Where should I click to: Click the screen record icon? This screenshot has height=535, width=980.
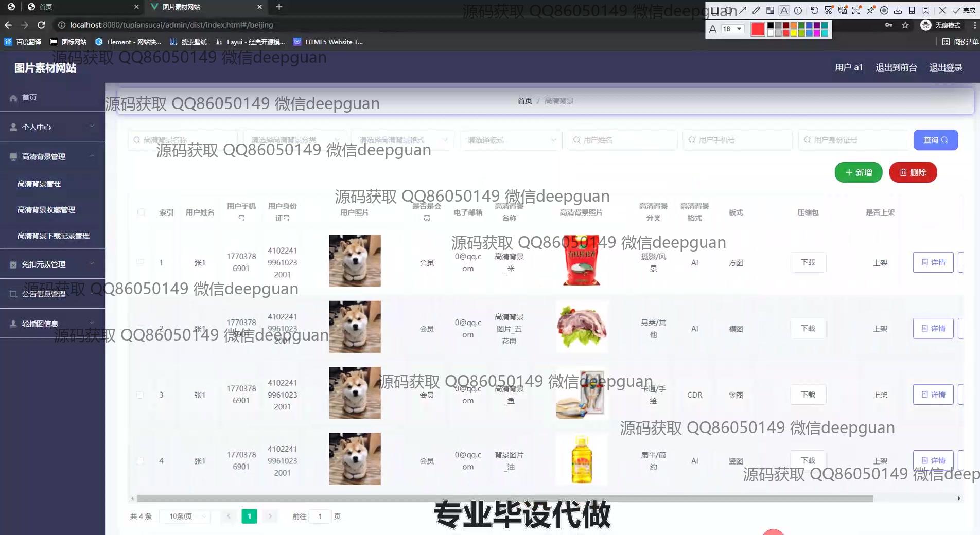[884, 10]
